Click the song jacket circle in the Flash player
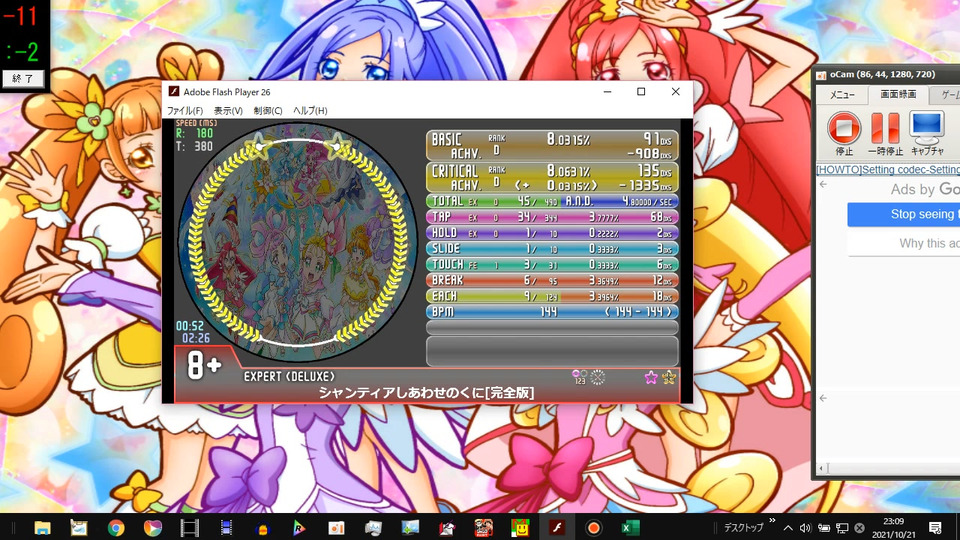This screenshot has height=540, width=960. tap(298, 242)
